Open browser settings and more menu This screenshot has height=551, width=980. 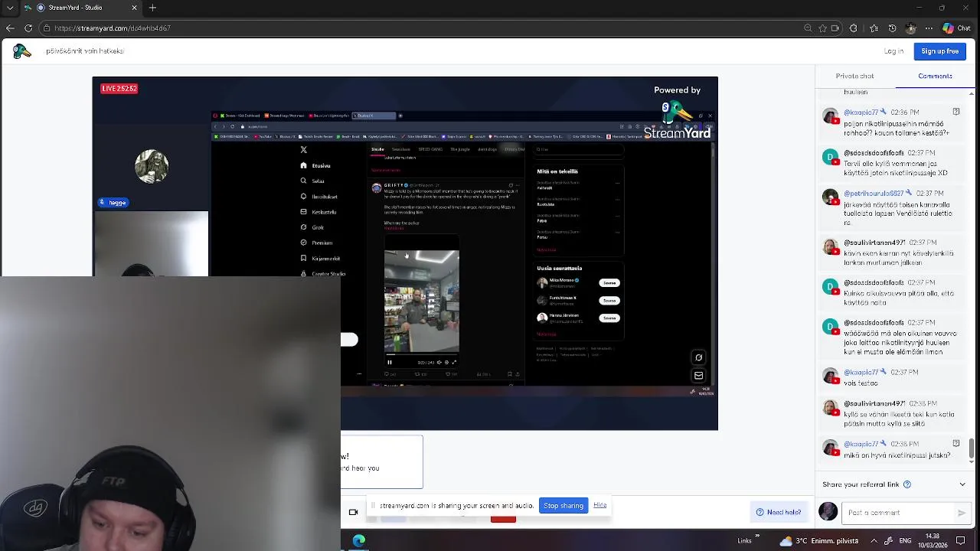click(x=929, y=28)
